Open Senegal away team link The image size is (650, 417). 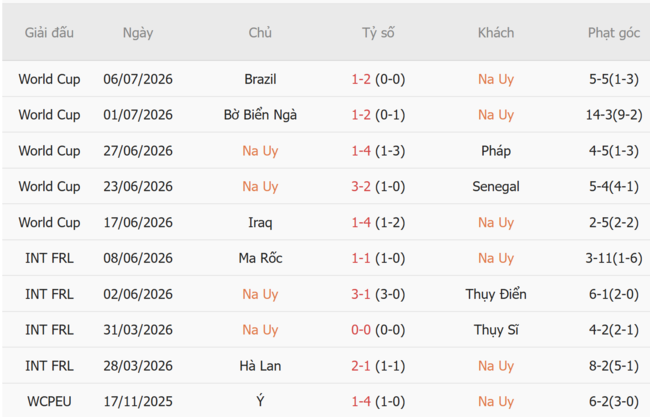[496, 186]
